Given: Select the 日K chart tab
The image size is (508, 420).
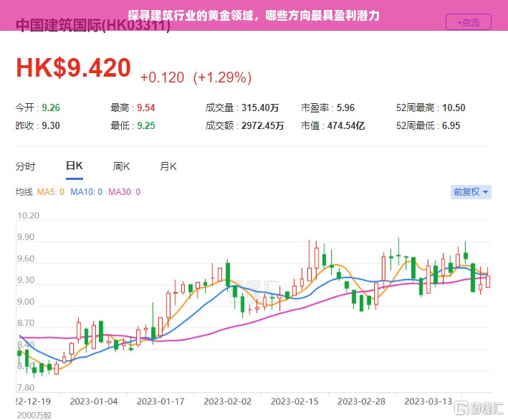Looking at the screenshot, I should 75,166.
